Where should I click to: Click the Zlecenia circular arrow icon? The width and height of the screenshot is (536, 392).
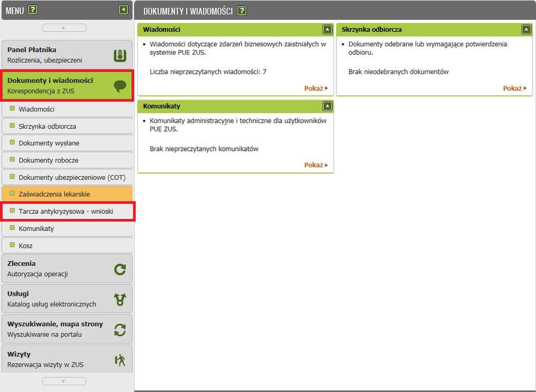[120, 269]
